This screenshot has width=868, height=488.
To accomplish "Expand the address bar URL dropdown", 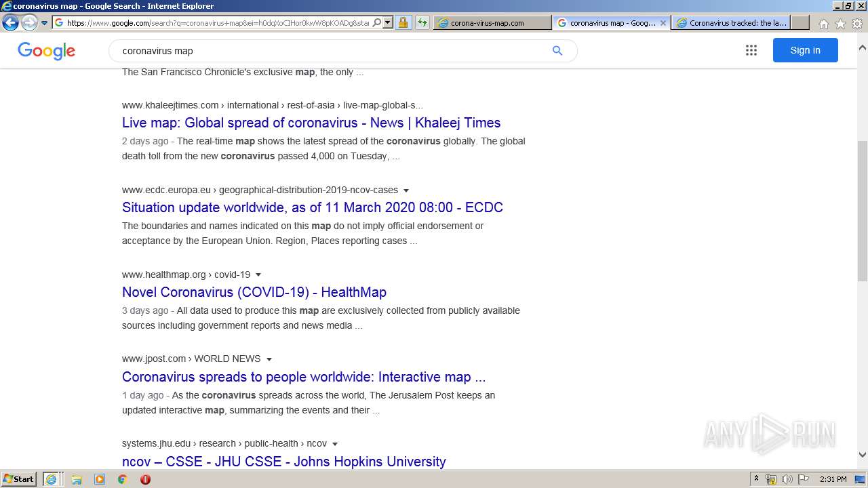I will 388,22.
